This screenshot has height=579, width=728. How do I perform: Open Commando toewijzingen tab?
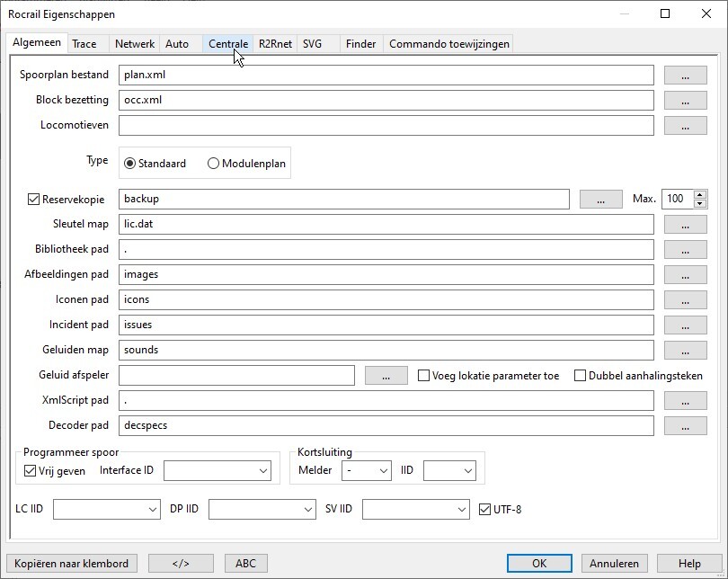448,44
